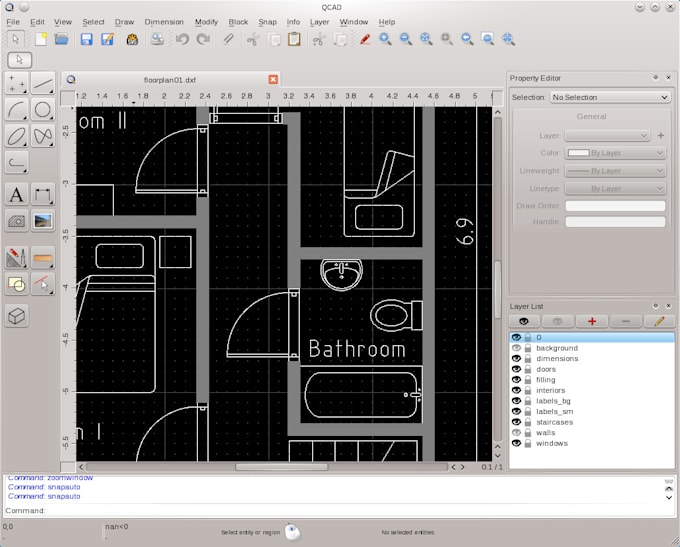This screenshot has width=680, height=547.
Task: Open the 3D projection cube tool
Action: click(x=17, y=316)
